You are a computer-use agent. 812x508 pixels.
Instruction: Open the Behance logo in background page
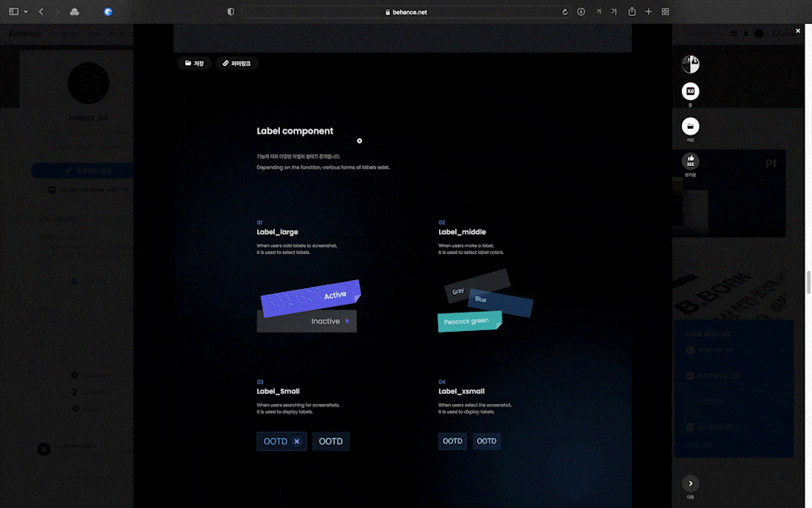[25, 34]
